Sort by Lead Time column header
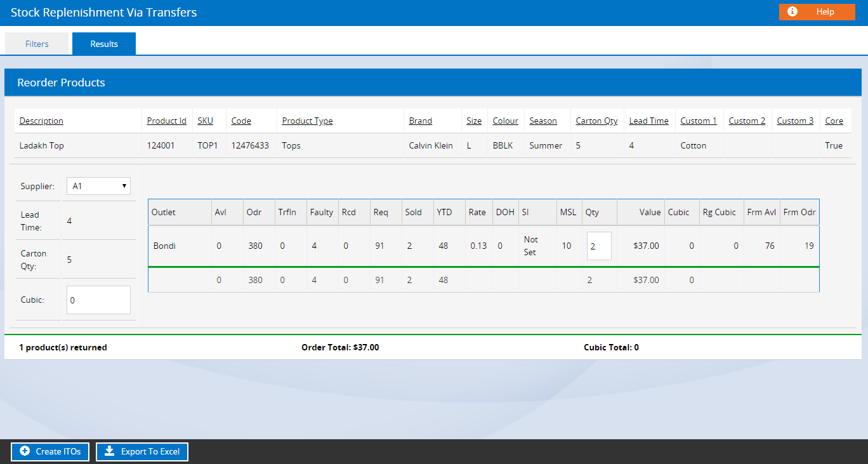The height and width of the screenshot is (464, 868). tap(649, 121)
